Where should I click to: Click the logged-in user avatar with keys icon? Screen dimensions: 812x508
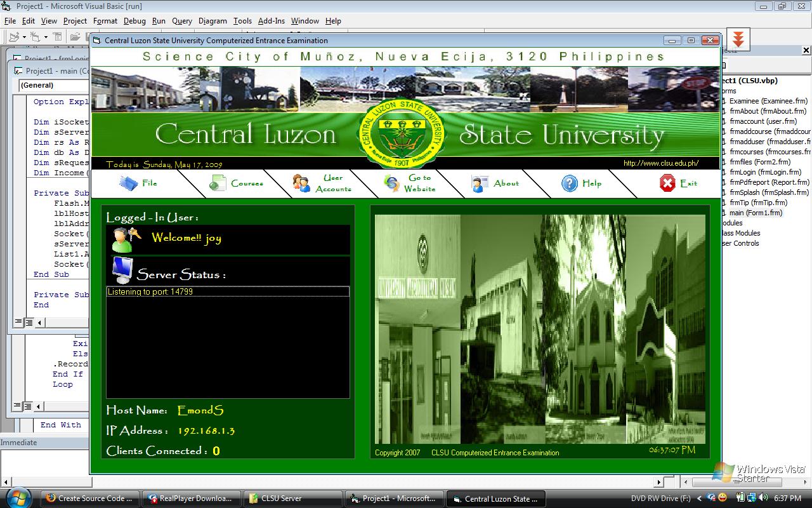(x=126, y=239)
